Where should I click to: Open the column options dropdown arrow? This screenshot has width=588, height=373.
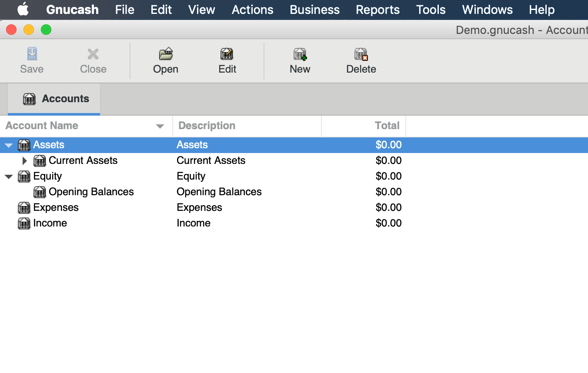[160, 126]
